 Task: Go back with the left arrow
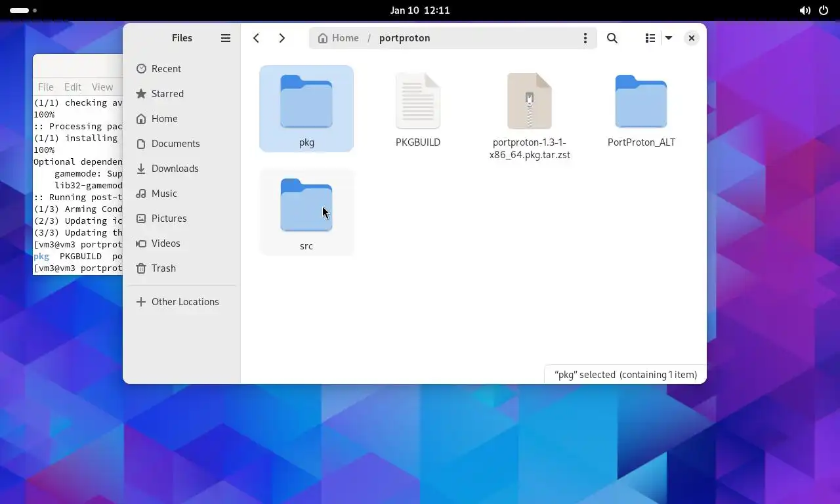point(257,38)
